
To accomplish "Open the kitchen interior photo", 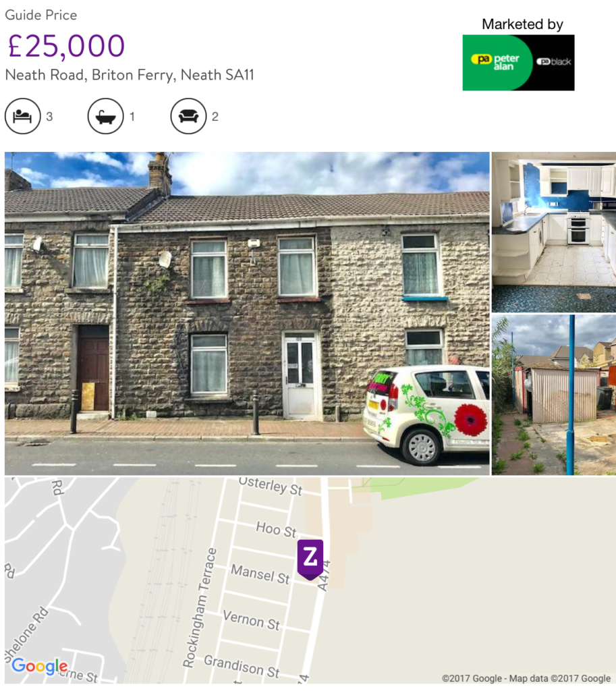I will (554, 232).
